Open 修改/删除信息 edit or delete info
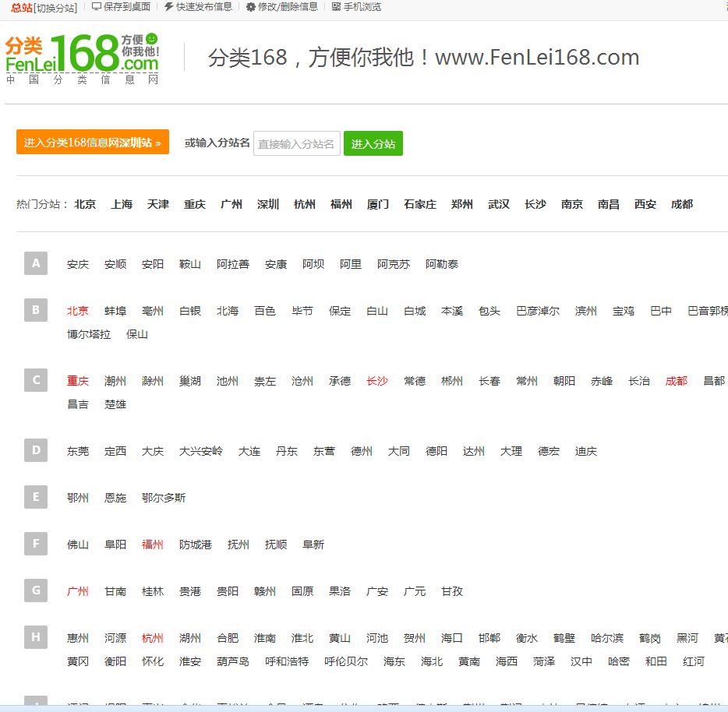 point(288,6)
